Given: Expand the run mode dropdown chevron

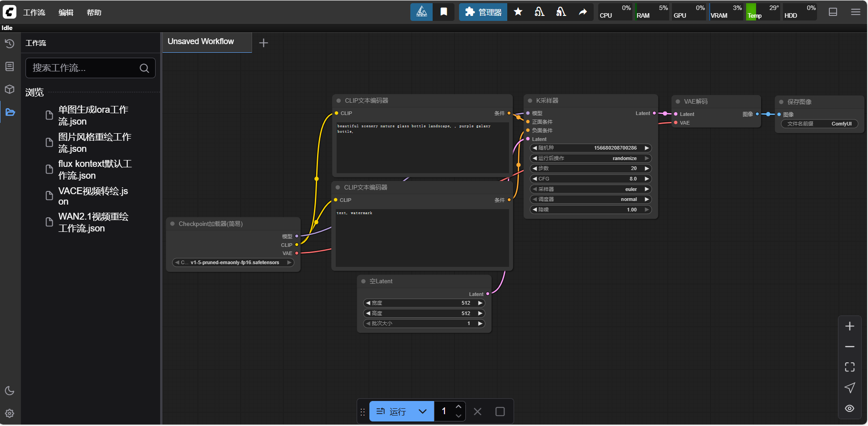Looking at the screenshot, I should pyautogui.click(x=423, y=411).
